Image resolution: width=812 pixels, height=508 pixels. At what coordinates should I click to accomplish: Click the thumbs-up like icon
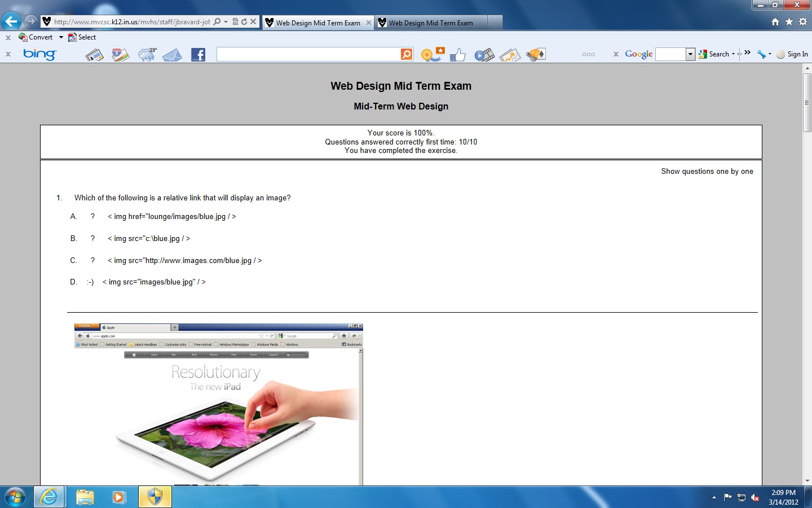tap(458, 55)
